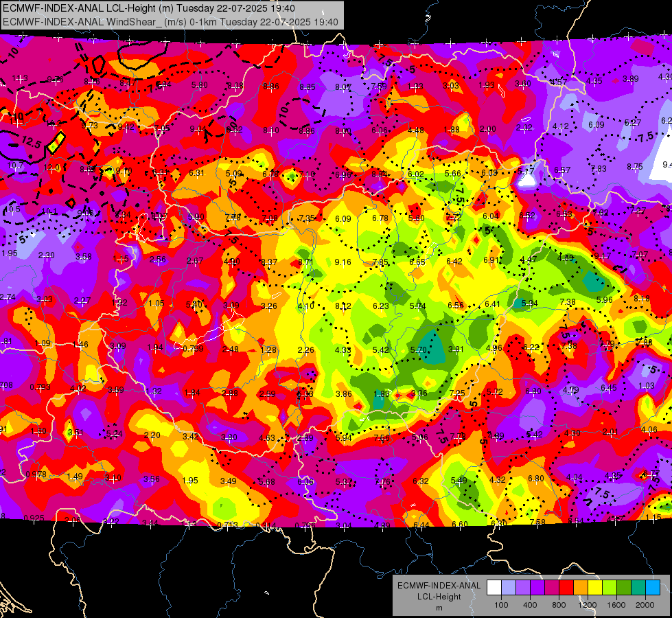Click the wind shear value 4.63

266,438
